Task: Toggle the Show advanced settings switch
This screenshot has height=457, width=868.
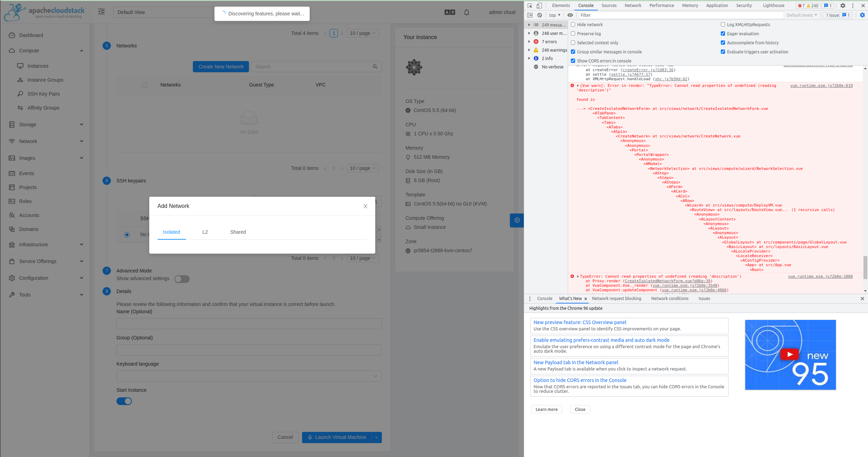Action: point(182,279)
